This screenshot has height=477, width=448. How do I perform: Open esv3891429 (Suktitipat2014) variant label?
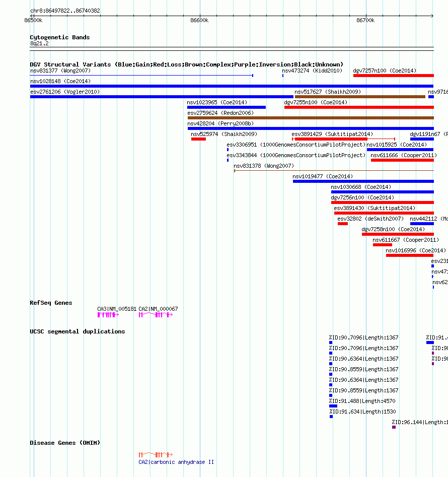[x=332, y=134]
